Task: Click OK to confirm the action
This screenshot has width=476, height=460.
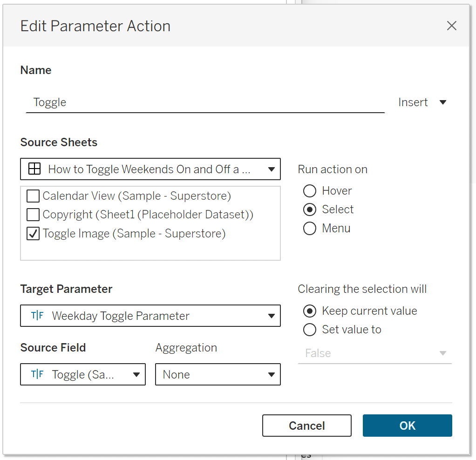Action: [408, 426]
